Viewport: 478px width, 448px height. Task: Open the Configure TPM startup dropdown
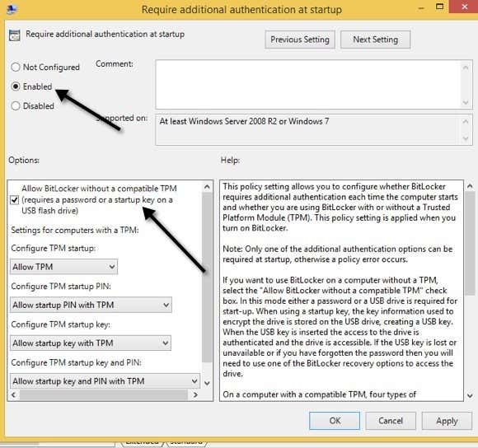(63, 267)
